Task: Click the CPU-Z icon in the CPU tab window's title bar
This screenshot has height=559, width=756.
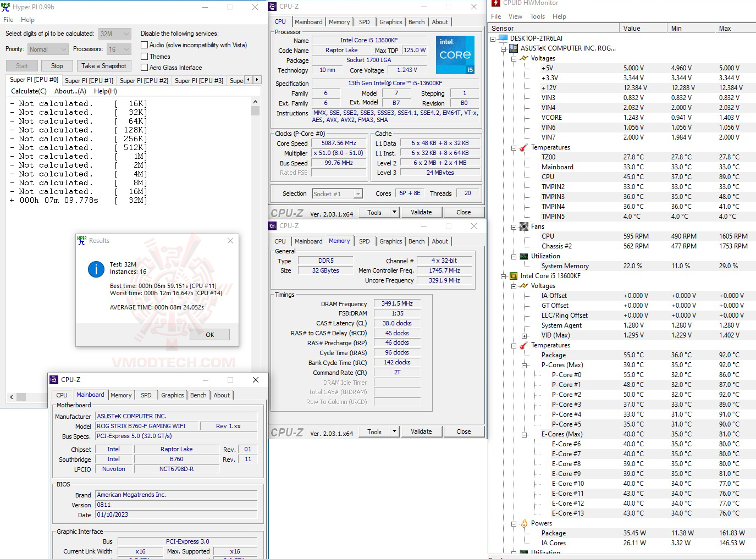Action: click(273, 7)
